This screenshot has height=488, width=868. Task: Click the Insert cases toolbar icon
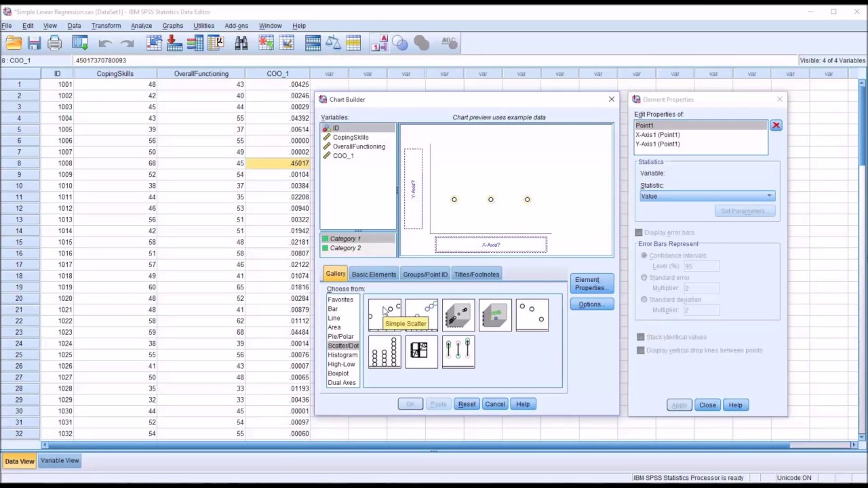click(266, 43)
